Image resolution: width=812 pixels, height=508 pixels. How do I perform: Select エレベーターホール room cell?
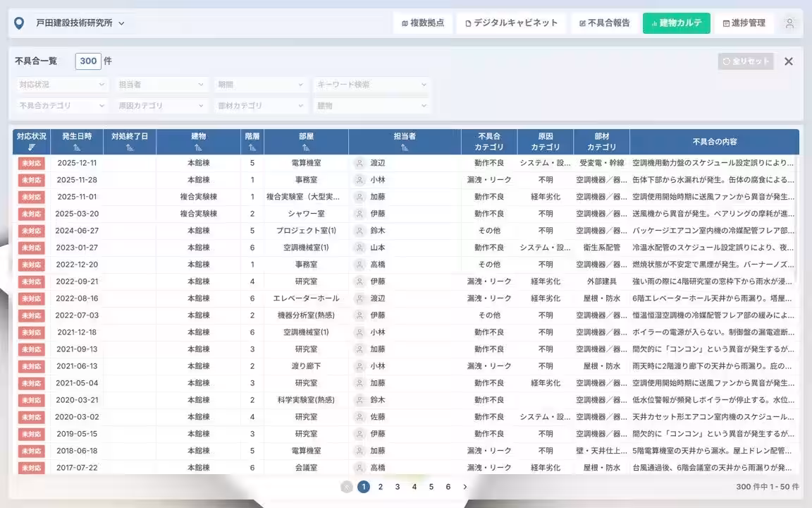click(306, 298)
